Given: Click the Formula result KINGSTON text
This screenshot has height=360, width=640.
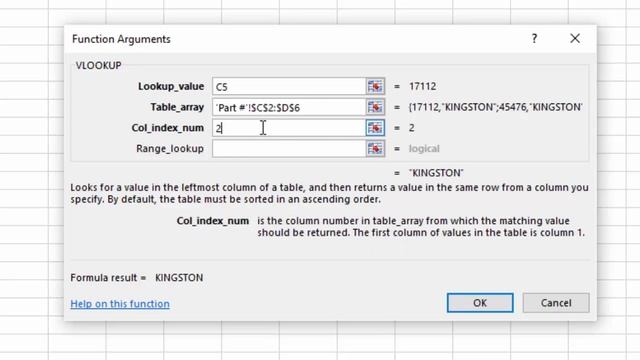Looking at the screenshot, I should tap(179, 278).
